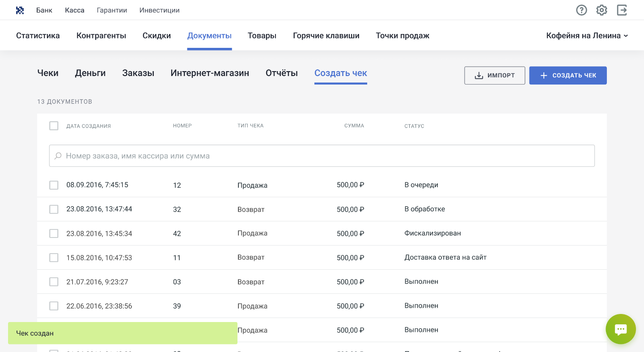Go to the Гарантии section
This screenshot has height=352, width=644.
112,10
